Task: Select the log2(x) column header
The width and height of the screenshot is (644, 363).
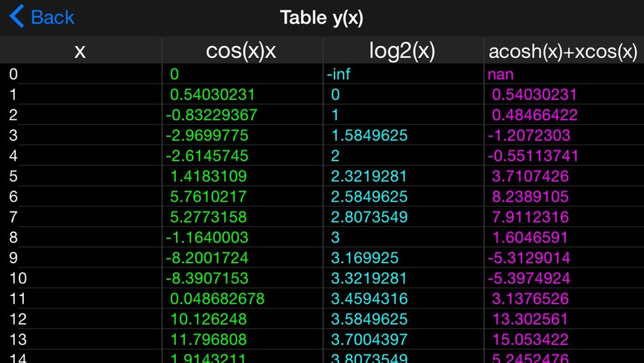Action: 402,51
